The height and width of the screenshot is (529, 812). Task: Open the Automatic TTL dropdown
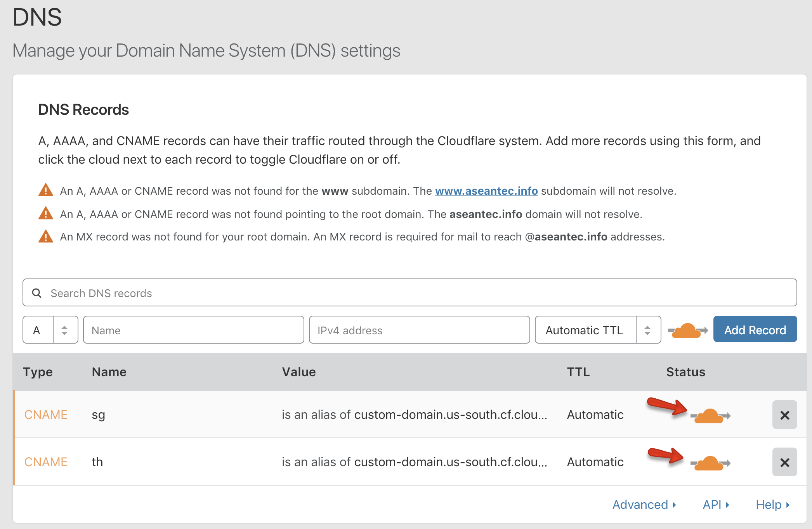point(598,330)
